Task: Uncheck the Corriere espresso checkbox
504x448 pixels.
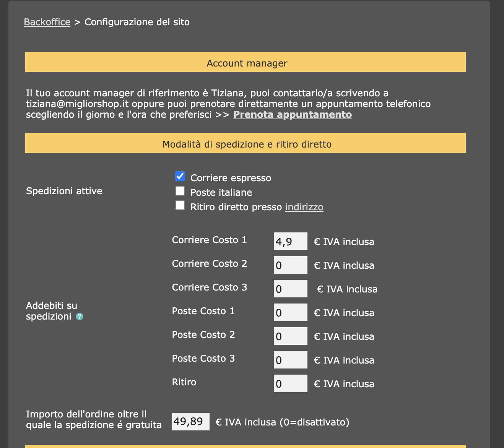Action: (x=180, y=176)
